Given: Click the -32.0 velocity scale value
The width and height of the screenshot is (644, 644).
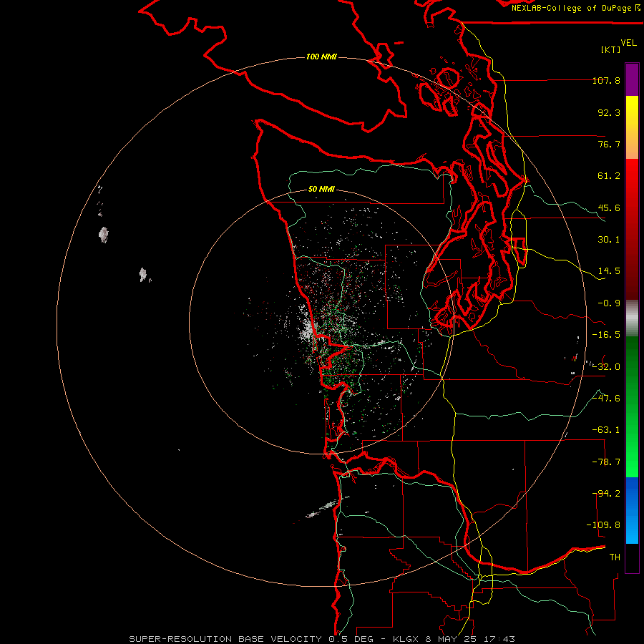Looking at the screenshot, I should tap(606, 367).
